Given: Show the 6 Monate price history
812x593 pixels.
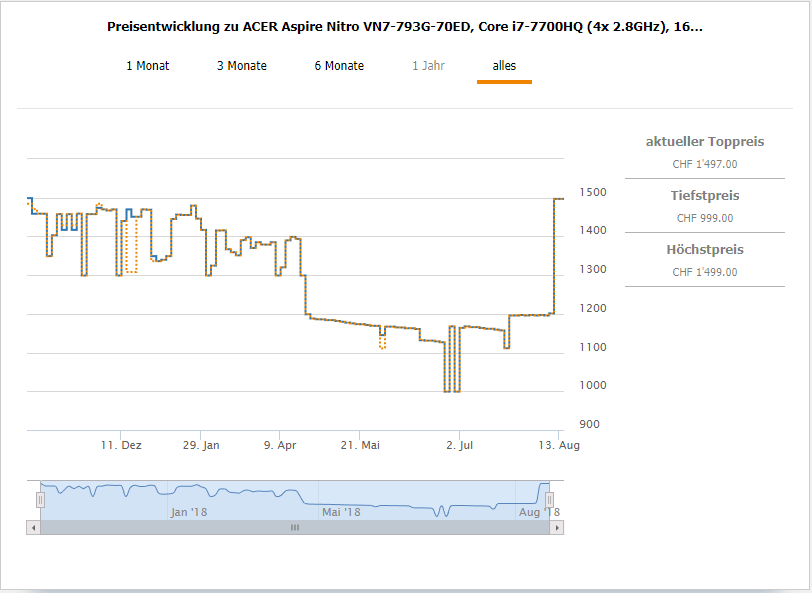Looking at the screenshot, I should pos(339,66).
